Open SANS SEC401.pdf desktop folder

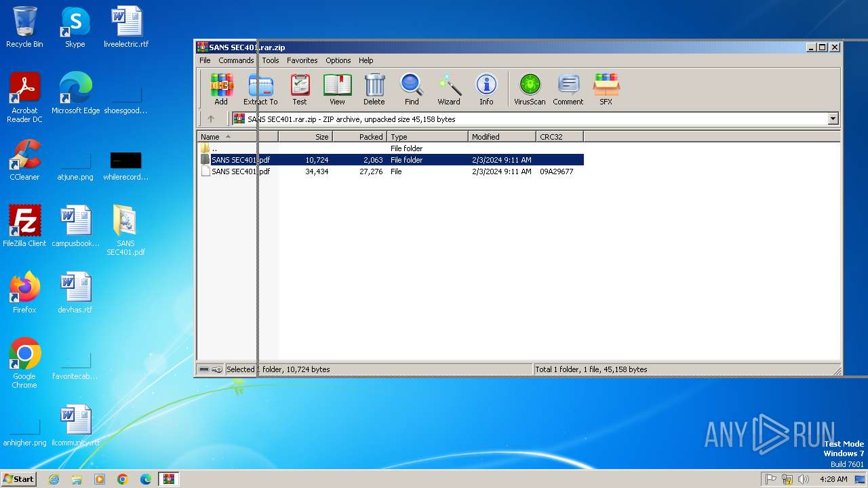click(x=125, y=230)
